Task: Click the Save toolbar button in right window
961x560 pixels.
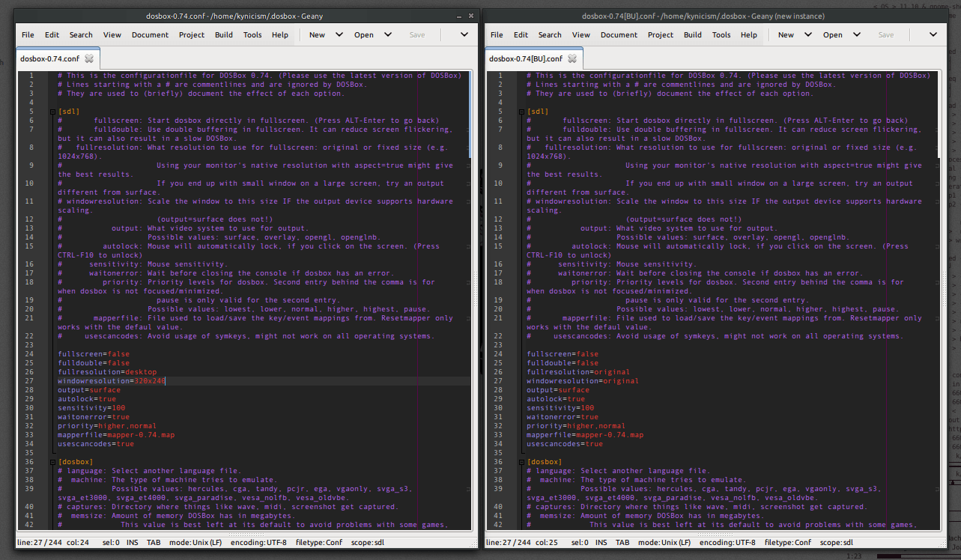Action: pos(886,35)
